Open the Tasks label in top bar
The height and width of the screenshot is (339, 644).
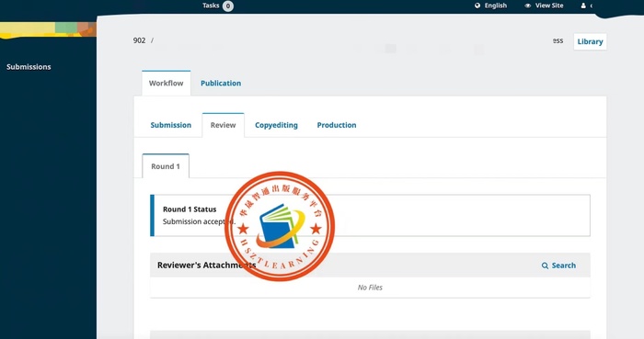point(211,6)
